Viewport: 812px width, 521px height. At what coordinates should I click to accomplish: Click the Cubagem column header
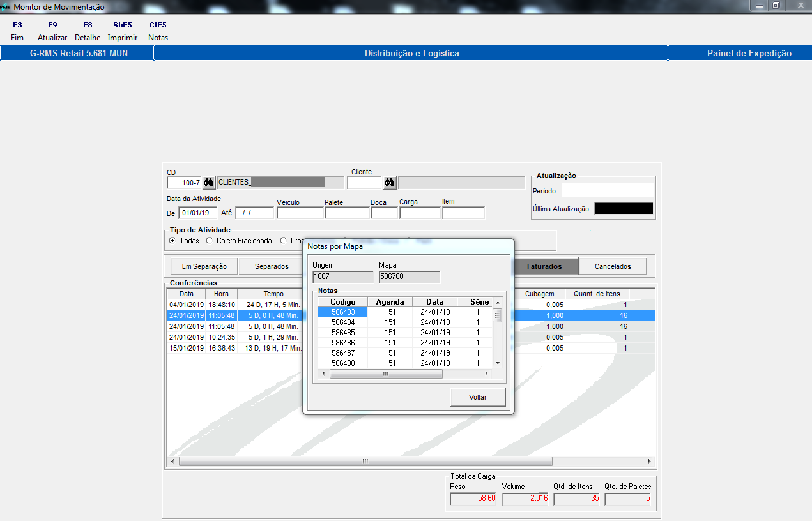(540, 294)
